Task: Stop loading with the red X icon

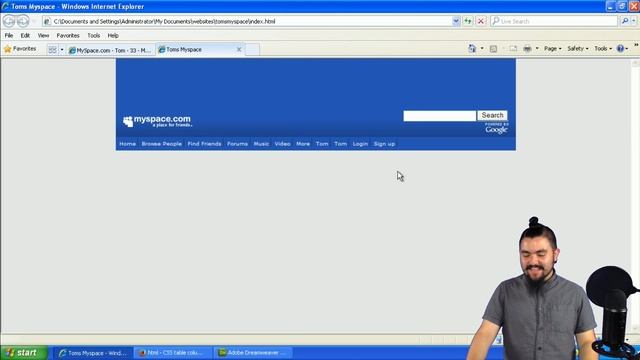Action: point(481,21)
